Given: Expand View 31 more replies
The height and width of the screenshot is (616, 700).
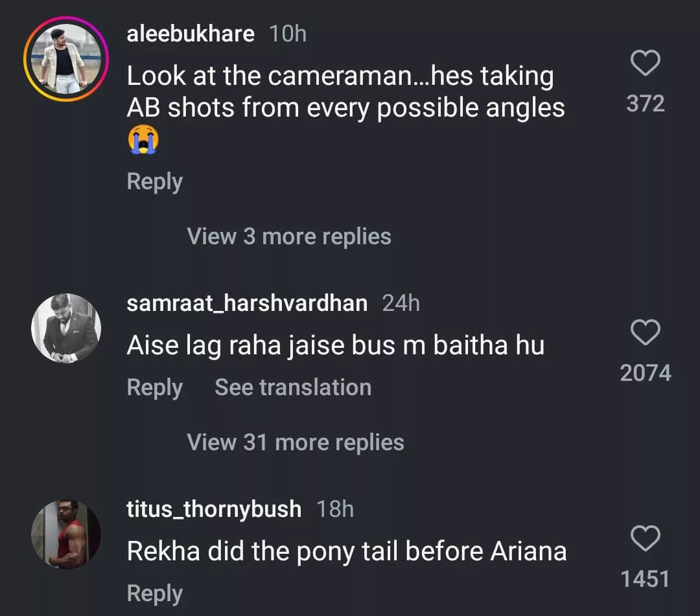Looking at the screenshot, I should coord(296,442).
